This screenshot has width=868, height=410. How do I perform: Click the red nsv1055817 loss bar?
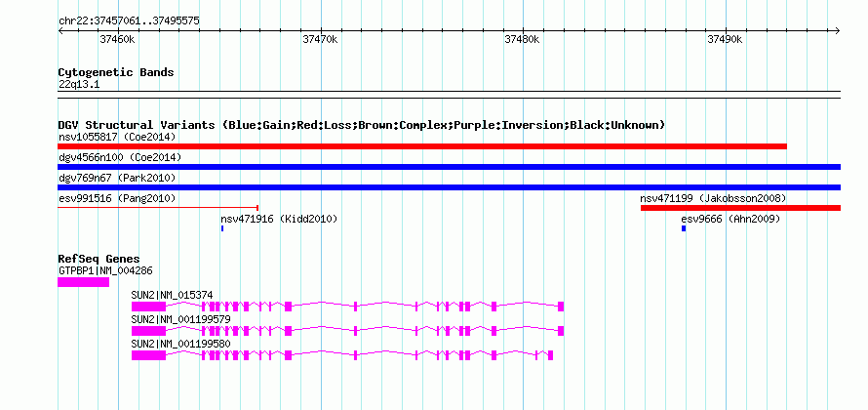pos(422,146)
